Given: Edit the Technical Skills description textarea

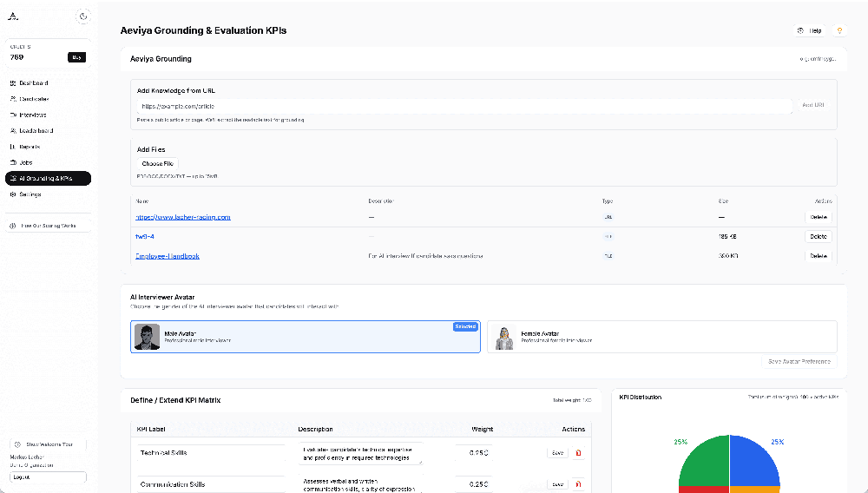Looking at the screenshot, I should [360, 454].
